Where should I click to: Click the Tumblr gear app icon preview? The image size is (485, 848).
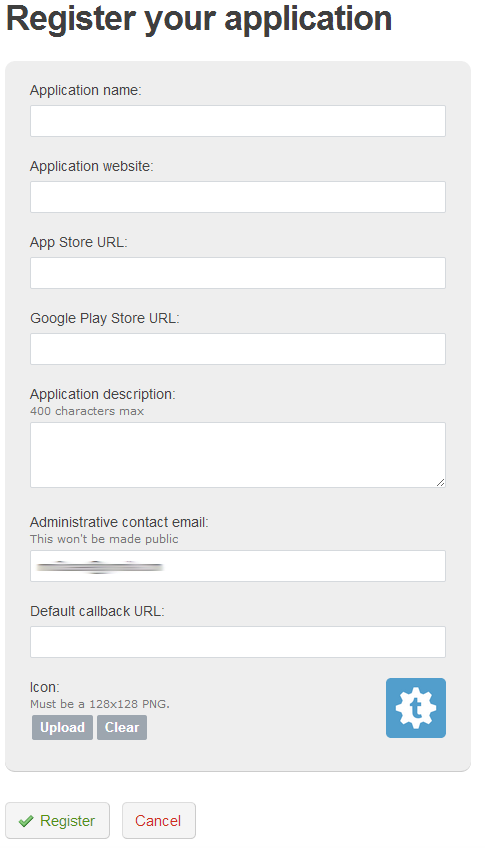[415, 707]
